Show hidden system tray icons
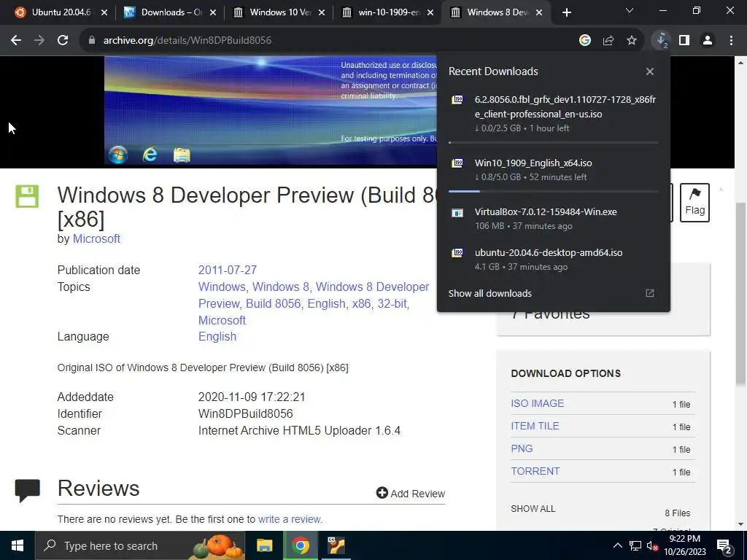 [617, 545]
